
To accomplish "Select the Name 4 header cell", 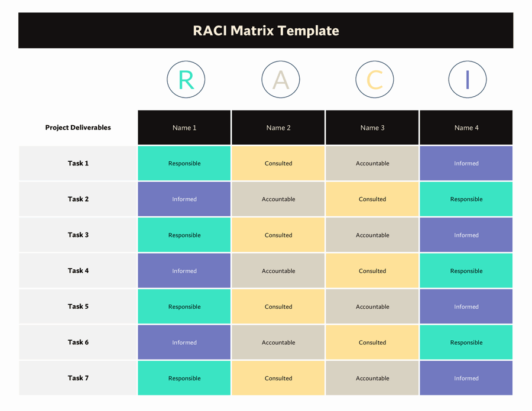I will point(466,127).
